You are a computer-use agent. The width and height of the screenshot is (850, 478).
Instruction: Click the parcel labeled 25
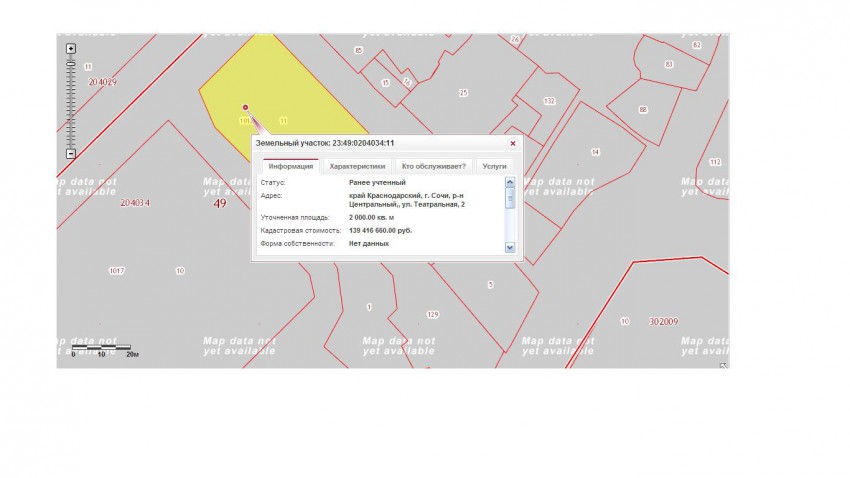point(463,92)
